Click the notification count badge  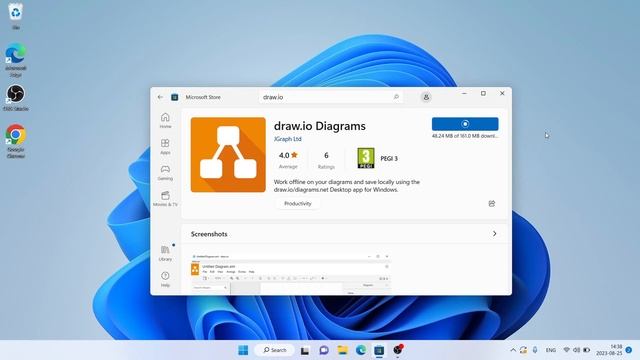tap(629, 350)
